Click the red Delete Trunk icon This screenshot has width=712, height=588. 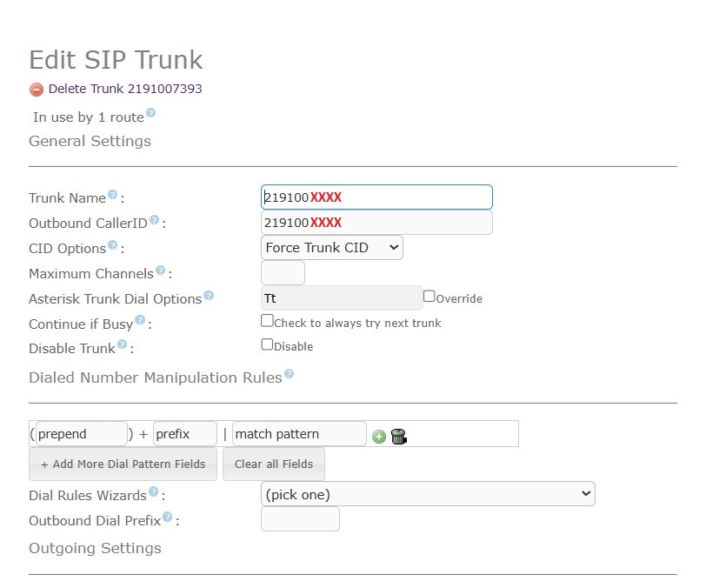click(x=36, y=88)
